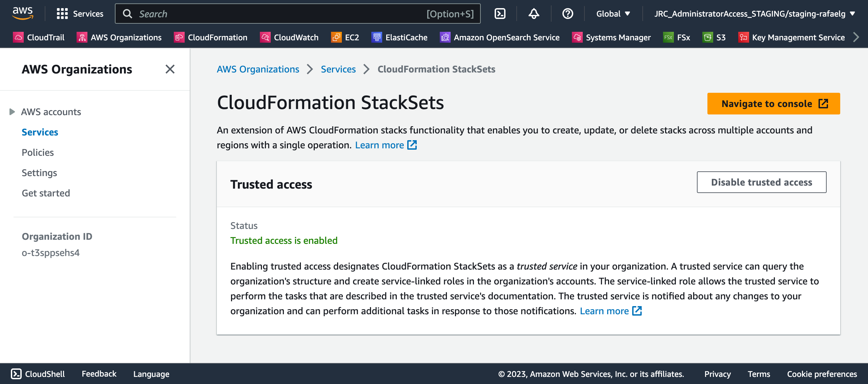Disable trusted access for StackSets
Screen dimensions: 868x384
(x=761, y=182)
